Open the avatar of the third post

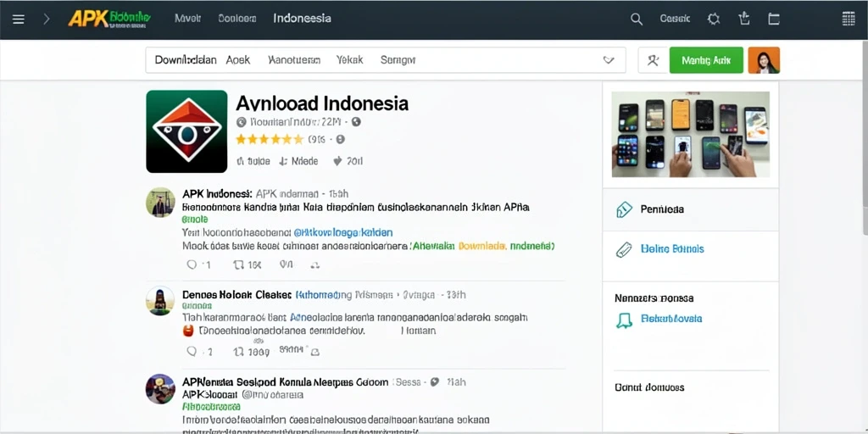(x=160, y=388)
